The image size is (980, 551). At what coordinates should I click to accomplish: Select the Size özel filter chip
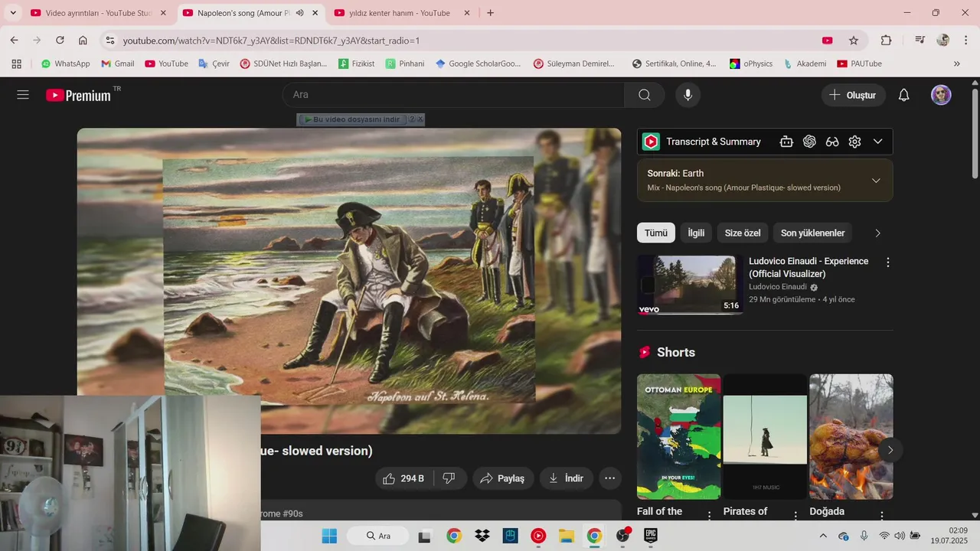[743, 233]
